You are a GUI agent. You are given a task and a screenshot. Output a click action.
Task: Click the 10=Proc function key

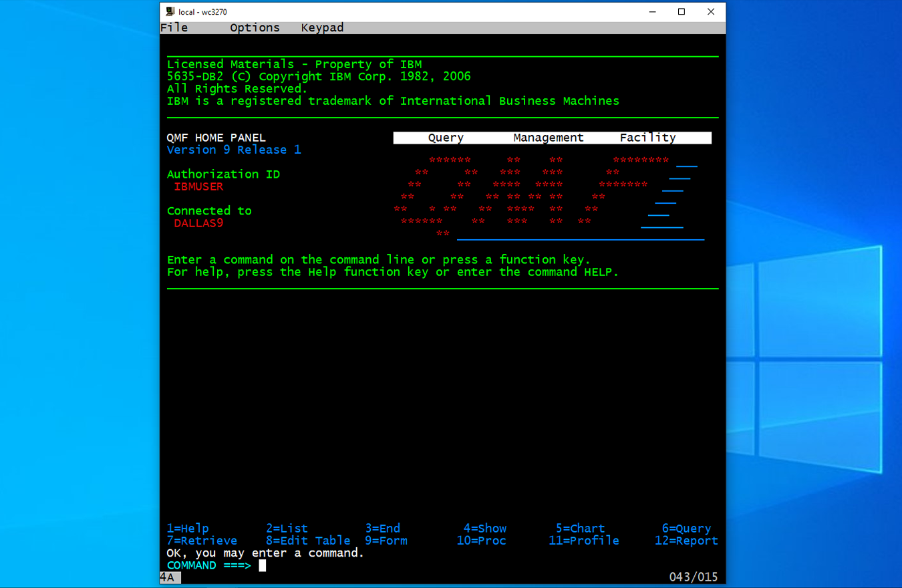pyautogui.click(x=481, y=541)
